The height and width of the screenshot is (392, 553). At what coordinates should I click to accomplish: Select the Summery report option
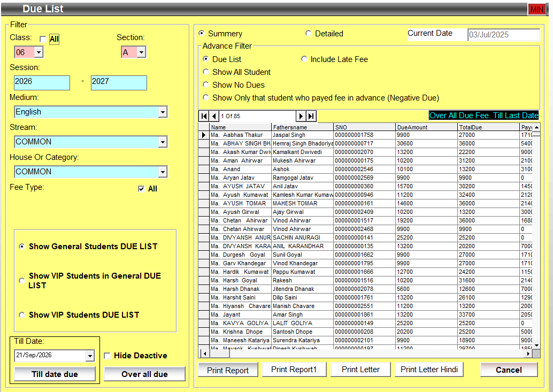(202, 33)
